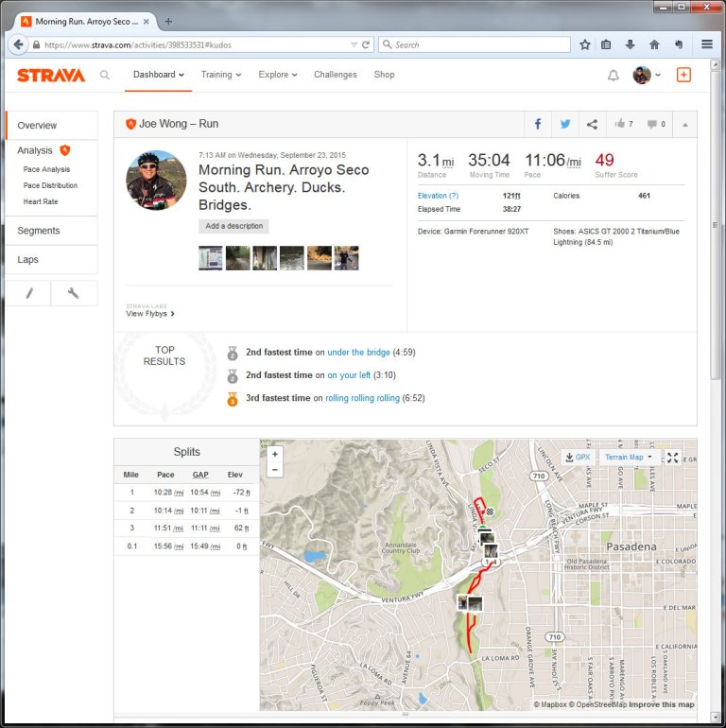Share activity on Twitter
Image resolution: width=726 pixels, height=728 pixels.
[565, 124]
